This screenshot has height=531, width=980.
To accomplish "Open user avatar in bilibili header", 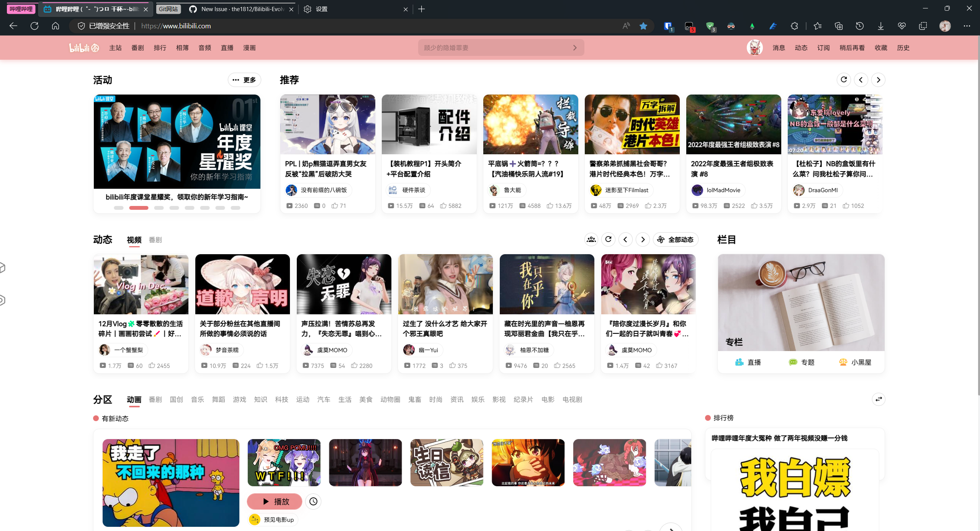I will [754, 47].
